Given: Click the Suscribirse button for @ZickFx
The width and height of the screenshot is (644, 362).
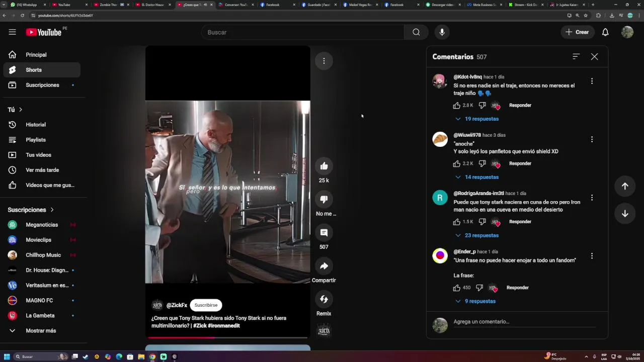Looking at the screenshot, I should (x=206, y=305).
